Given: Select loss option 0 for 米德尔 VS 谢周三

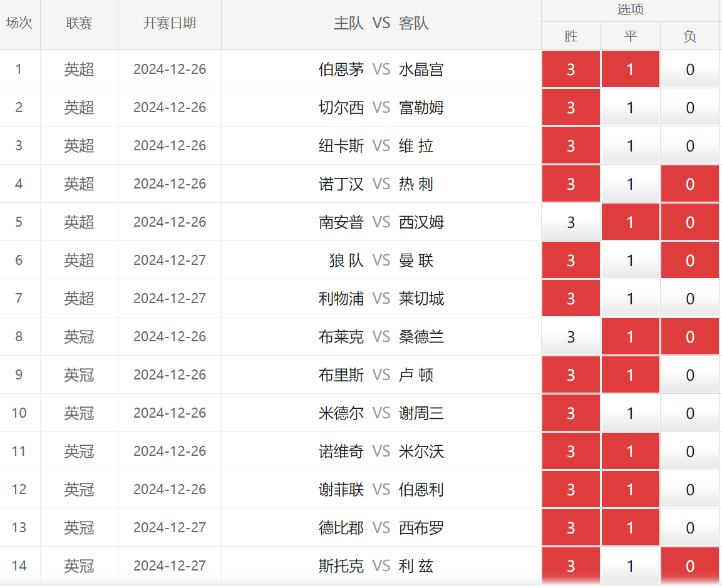Looking at the screenshot, I should click(x=690, y=413).
